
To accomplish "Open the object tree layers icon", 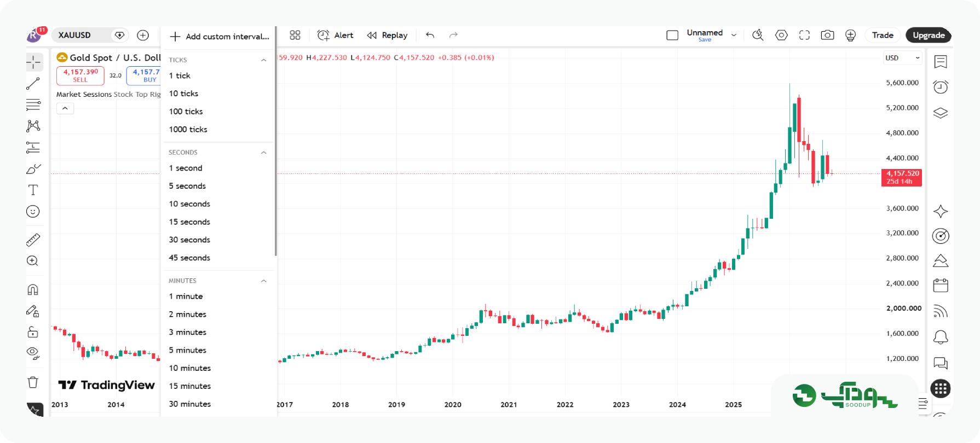I will pos(941,113).
